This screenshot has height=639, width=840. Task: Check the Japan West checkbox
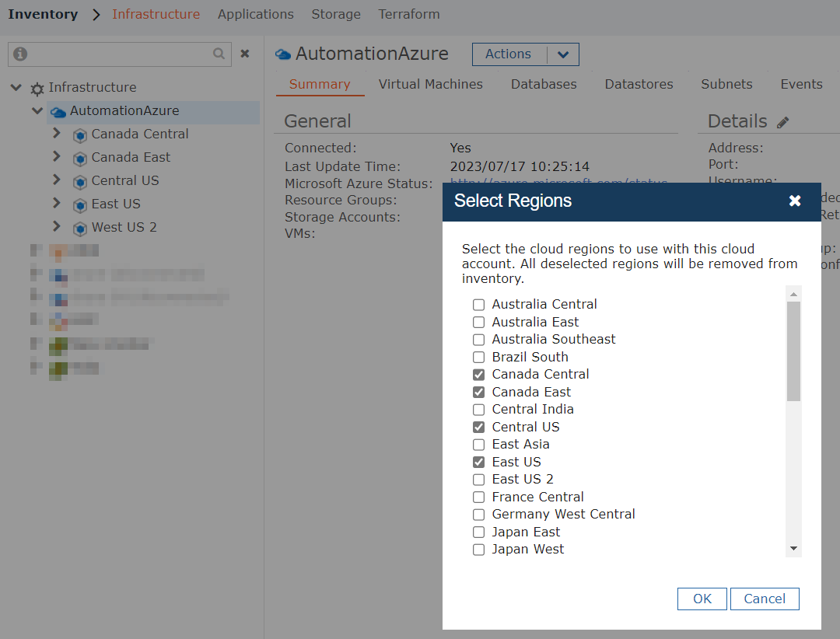478,550
